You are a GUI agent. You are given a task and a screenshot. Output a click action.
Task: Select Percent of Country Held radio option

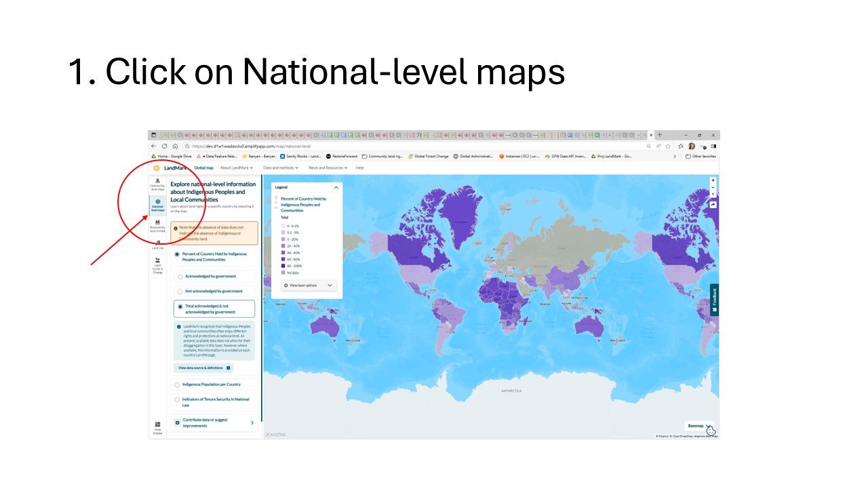tap(178, 254)
